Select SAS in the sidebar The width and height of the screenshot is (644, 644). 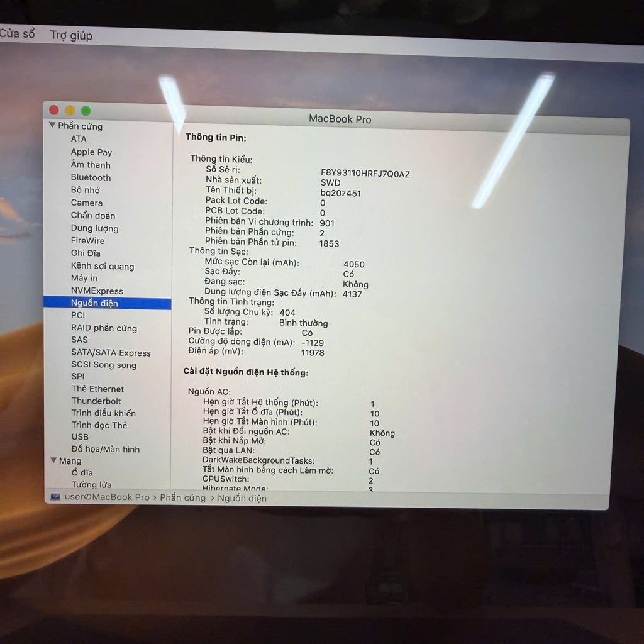(x=79, y=340)
